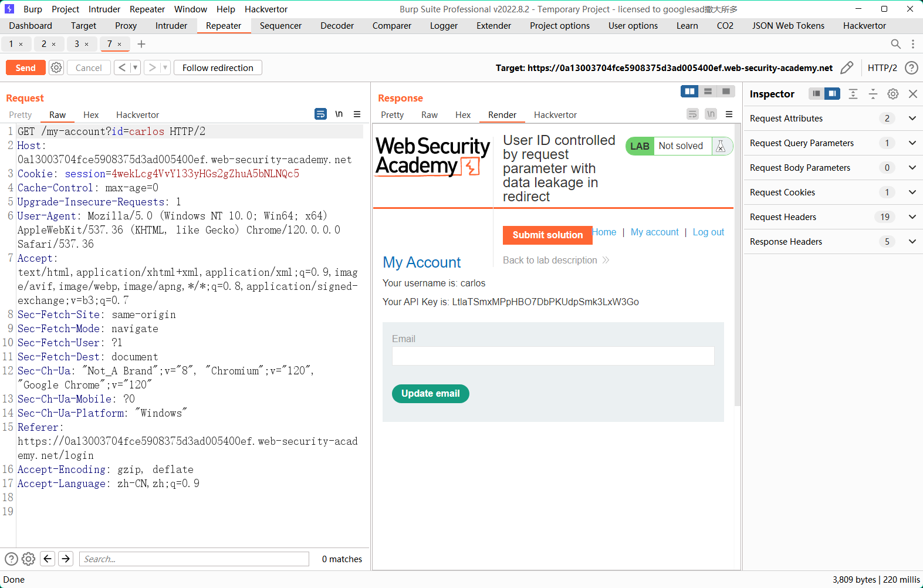
Task: Open Inspector settings gear
Action: pyautogui.click(x=893, y=94)
